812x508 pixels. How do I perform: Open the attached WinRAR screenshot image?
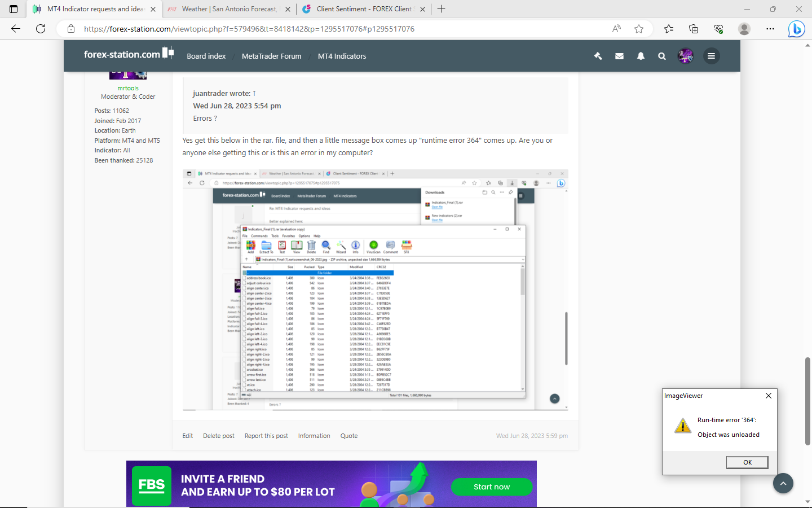[x=375, y=290]
